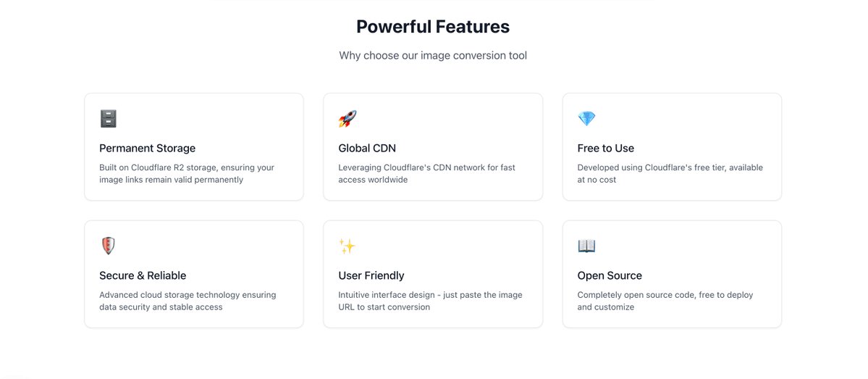This screenshot has width=868, height=379.
Task: Click the subtitle 'Why choose our image conversion tool'
Action: pos(433,55)
